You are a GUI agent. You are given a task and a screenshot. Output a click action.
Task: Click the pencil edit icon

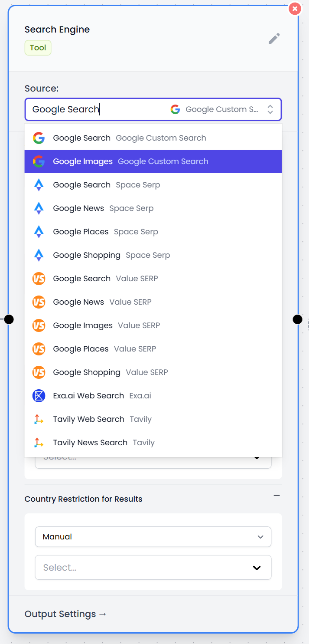coord(274,39)
